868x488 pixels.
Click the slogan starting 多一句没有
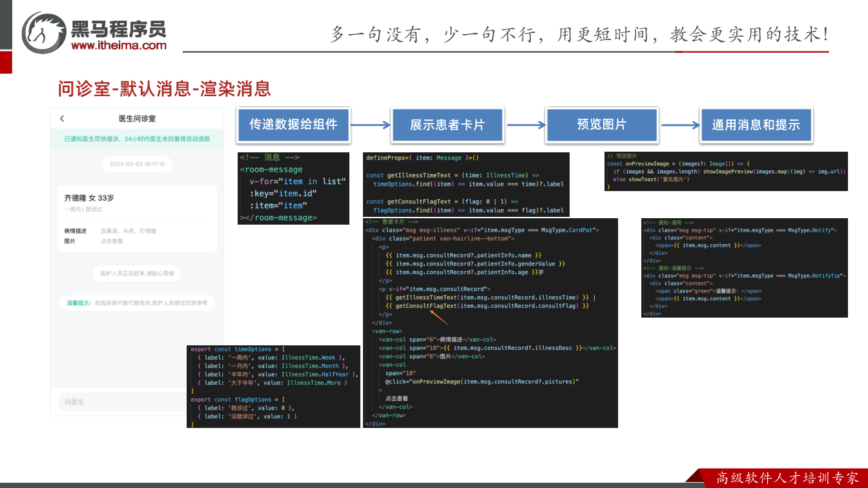pos(579,34)
